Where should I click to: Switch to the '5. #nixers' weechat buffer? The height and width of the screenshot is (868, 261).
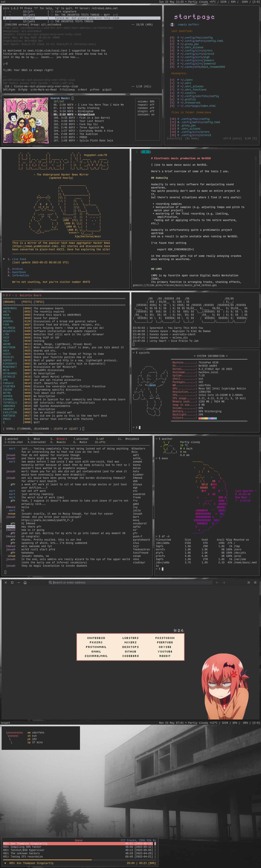(58, 439)
